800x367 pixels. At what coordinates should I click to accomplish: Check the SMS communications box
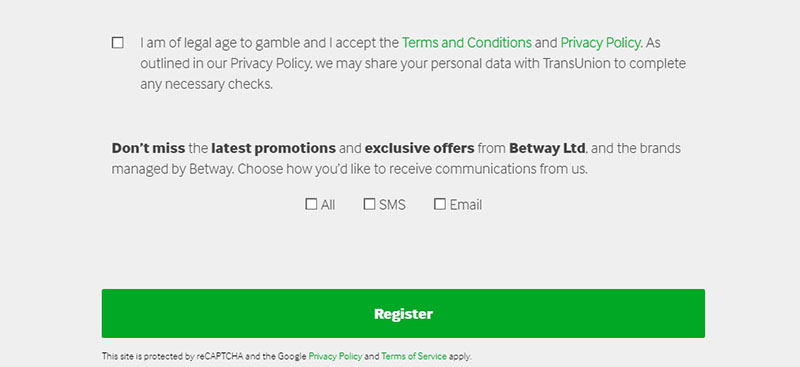coord(369,204)
